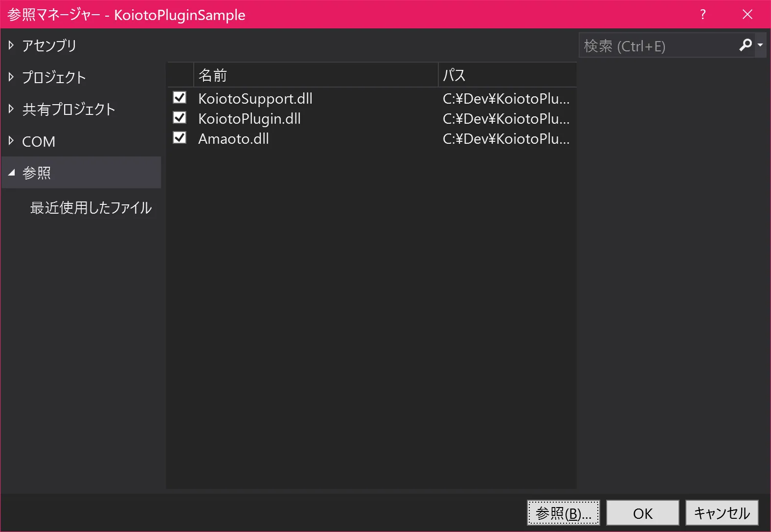Select the KoiotoPlugin.dll row name

(x=249, y=119)
